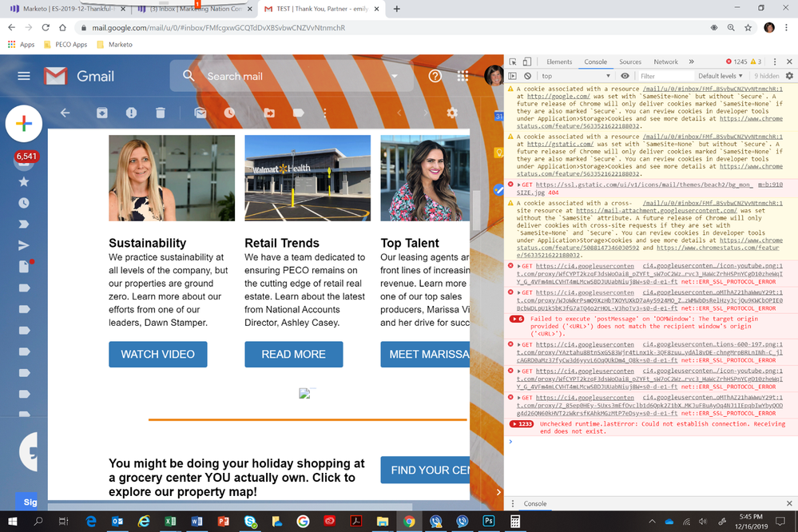798x532 pixels.
Task: Open the Gmail main menu hamburger
Action: [24, 76]
